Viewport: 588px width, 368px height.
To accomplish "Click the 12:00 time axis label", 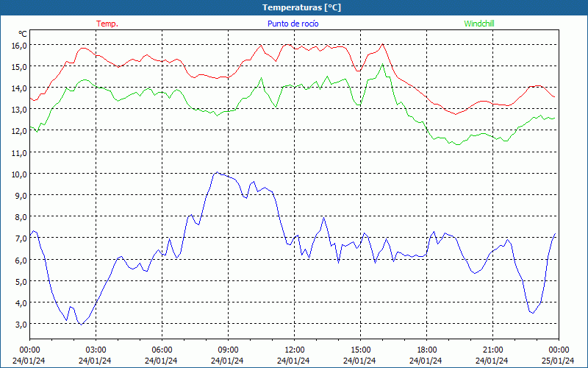I will (x=295, y=350).
